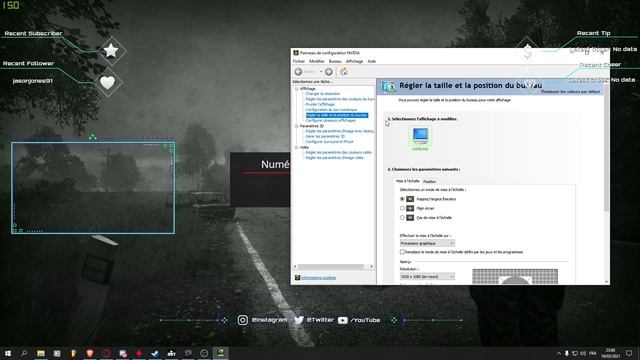Viewport: 640px width, 360px height.
Task: Click the home icon in NVIDIA toolbar
Action: tap(344, 72)
